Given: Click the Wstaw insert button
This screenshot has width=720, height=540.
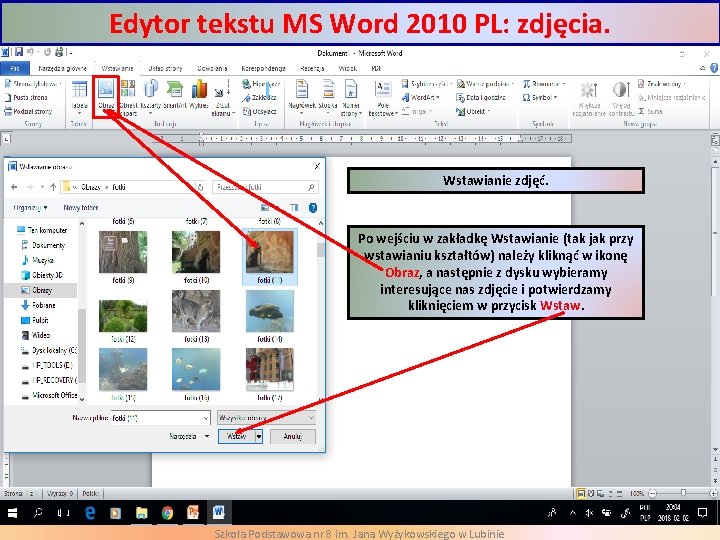Looking at the screenshot, I should coord(236,436).
